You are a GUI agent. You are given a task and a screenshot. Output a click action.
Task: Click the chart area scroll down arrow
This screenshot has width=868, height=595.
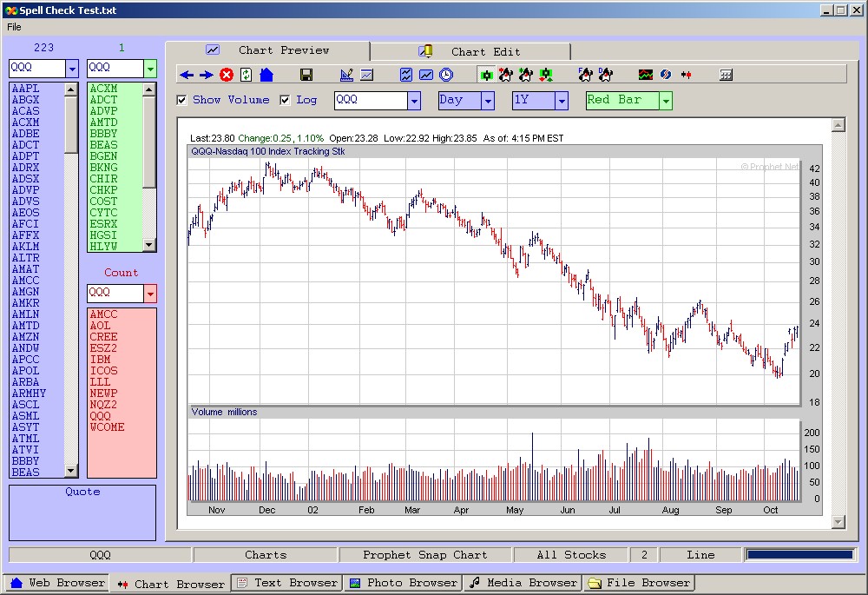coord(838,522)
